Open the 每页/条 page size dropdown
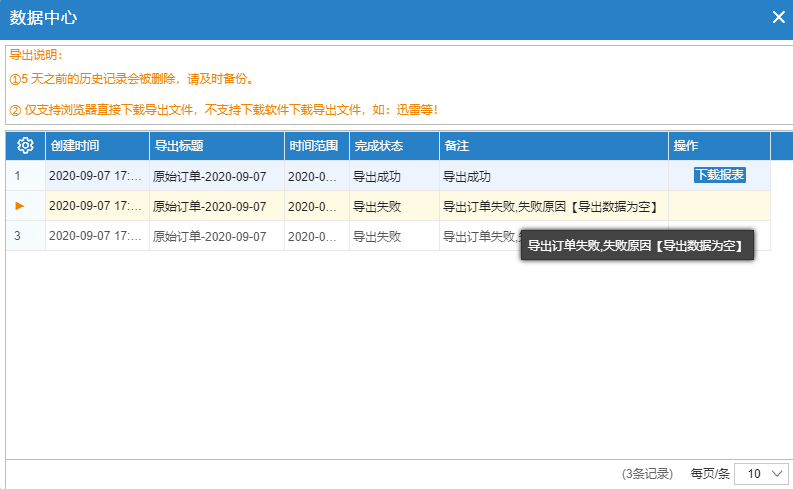Viewport: 793px width, 489px height. point(761,474)
